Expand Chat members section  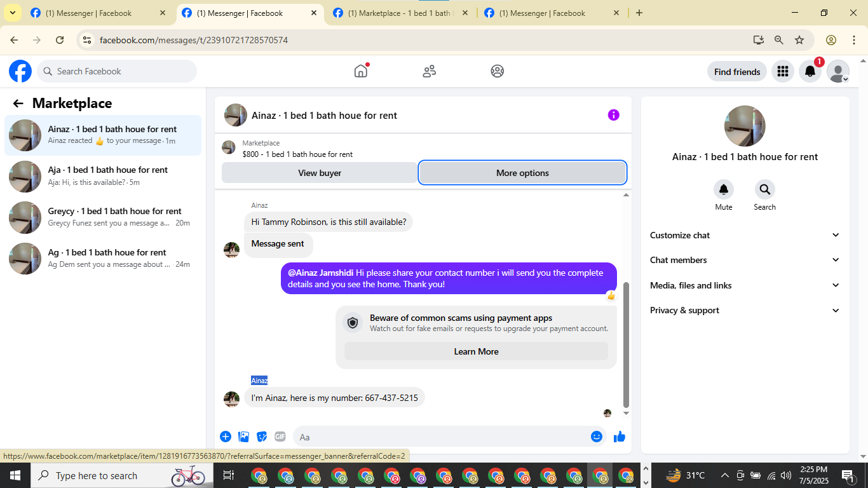click(x=745, y=260)
